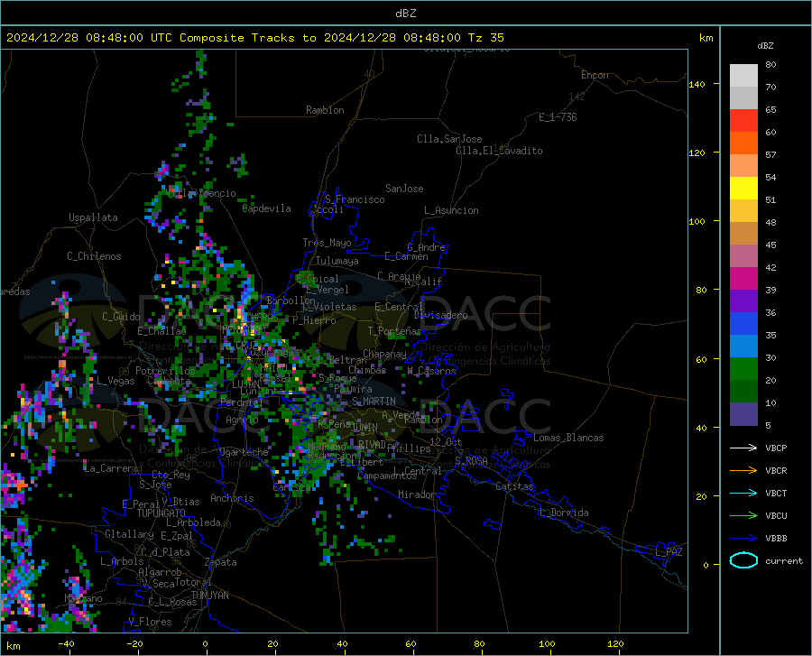Select the slate 5-10 dBZ legend swatch
The width and height of the screenshot is (812, 656).
743,414
